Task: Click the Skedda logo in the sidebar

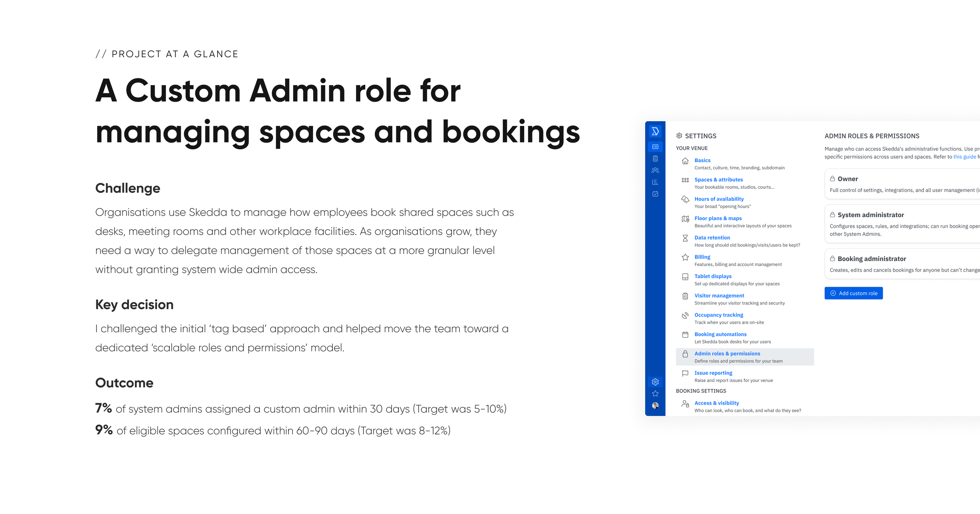Action: (x=655, y=131)
